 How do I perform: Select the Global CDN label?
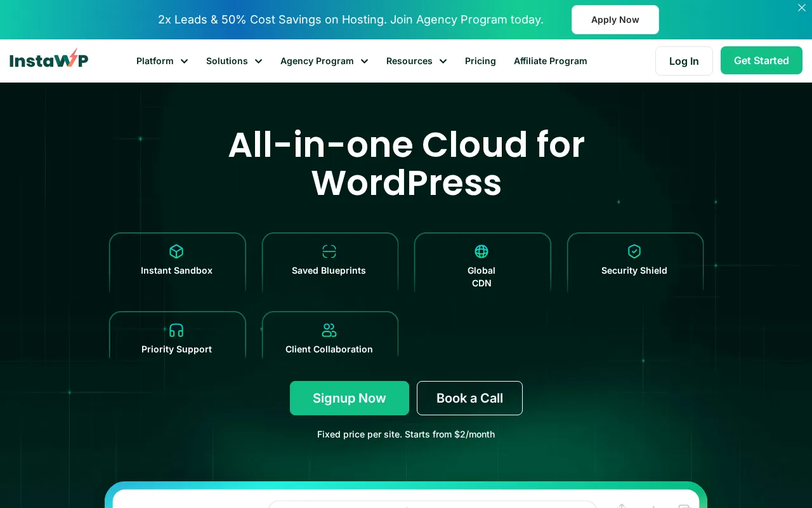[481, 277]
